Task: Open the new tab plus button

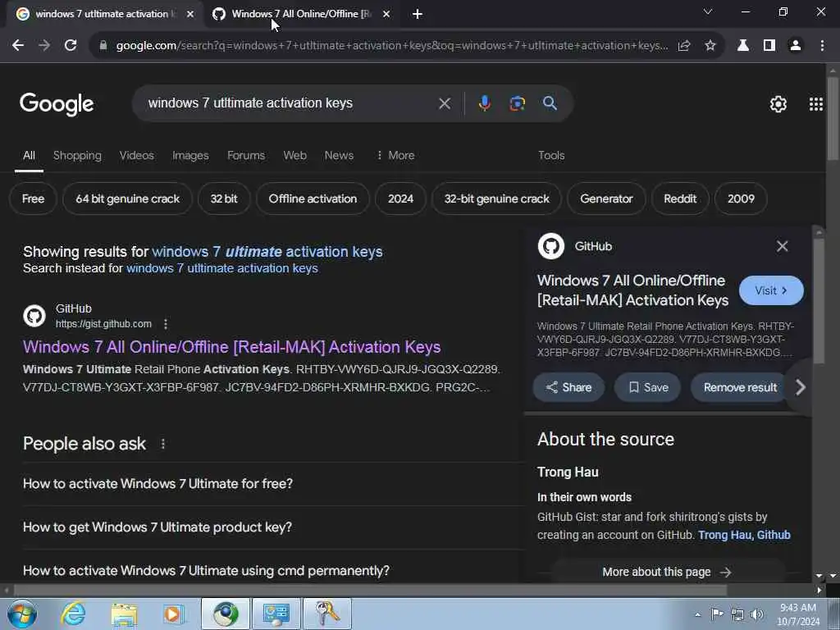Action: [418, 15]
